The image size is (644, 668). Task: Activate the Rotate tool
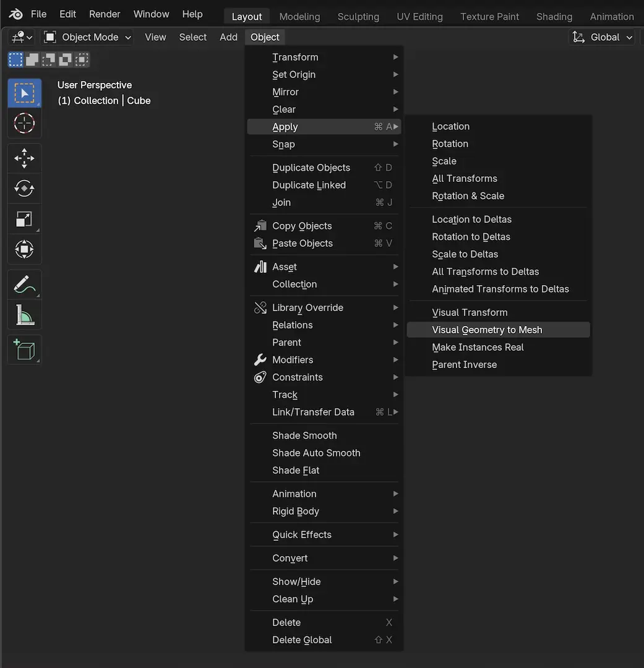tap(24, 188)
